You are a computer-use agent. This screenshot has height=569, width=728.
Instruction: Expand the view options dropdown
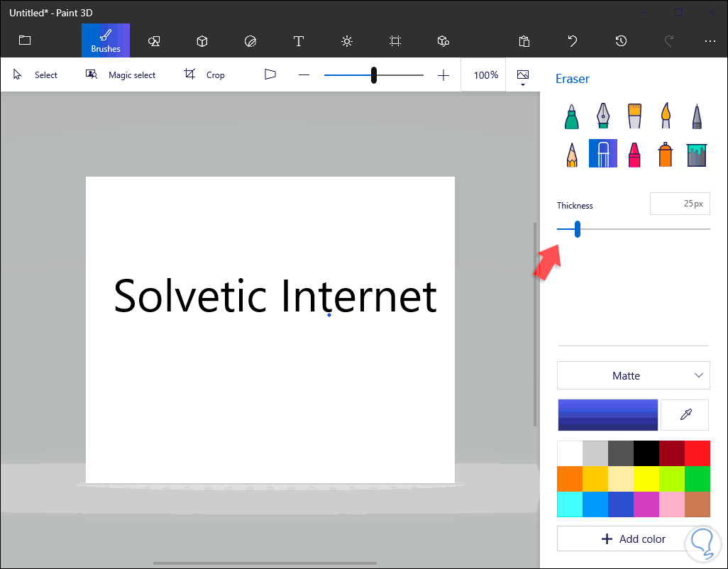click(523, 77)
